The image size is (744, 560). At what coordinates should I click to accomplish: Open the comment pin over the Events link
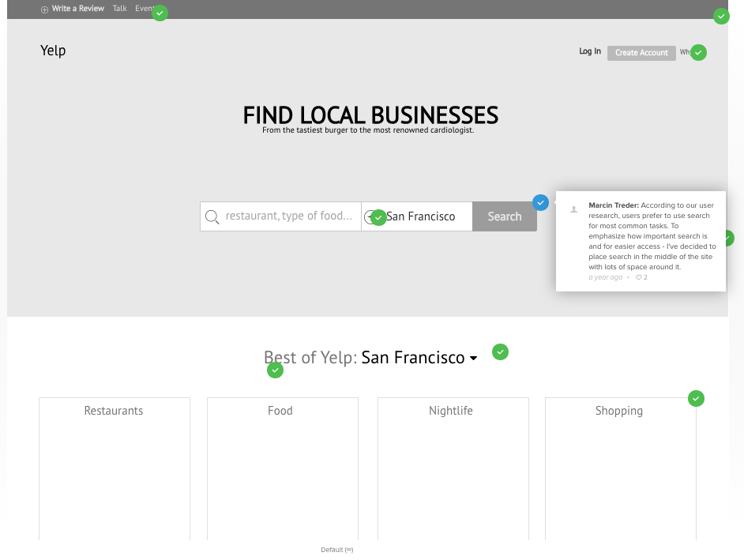(160, 13)
